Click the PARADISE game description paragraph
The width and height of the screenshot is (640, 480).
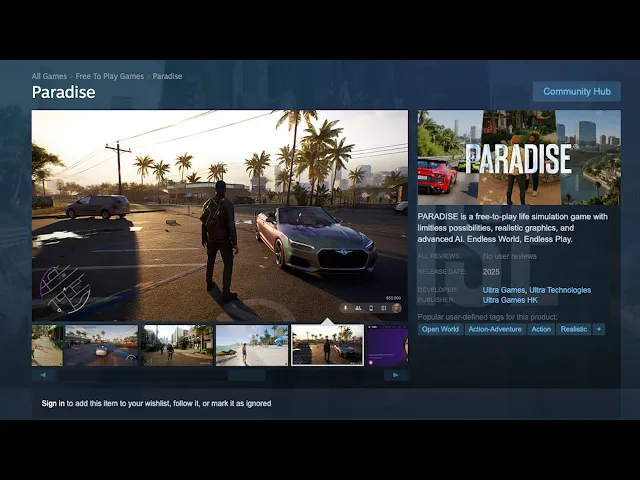coord(513,228)
